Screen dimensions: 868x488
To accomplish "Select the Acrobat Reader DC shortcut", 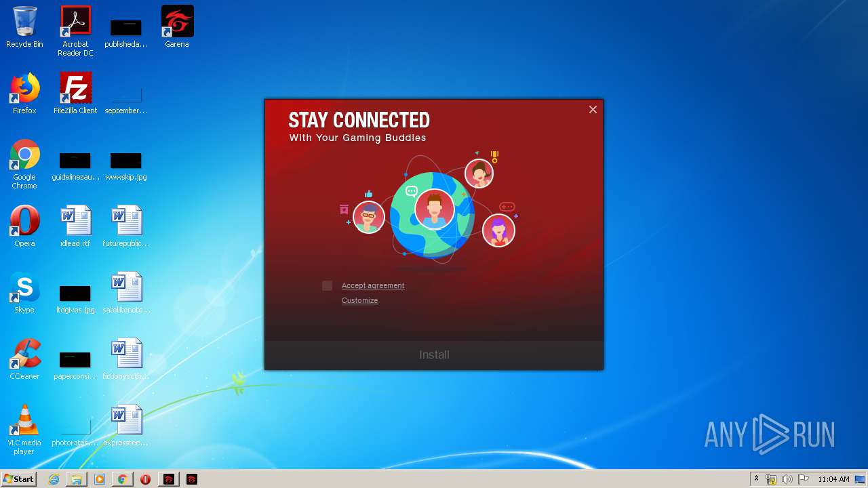I will [x=75, y=31].
